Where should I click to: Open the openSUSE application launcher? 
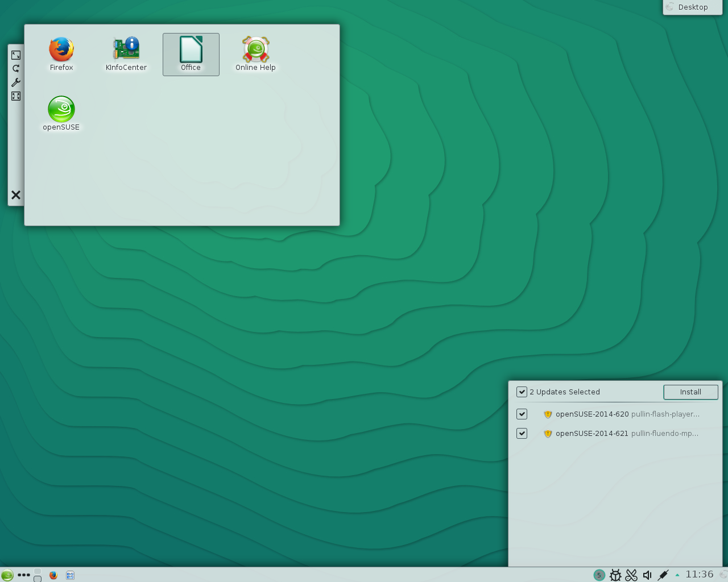[7, 575]
